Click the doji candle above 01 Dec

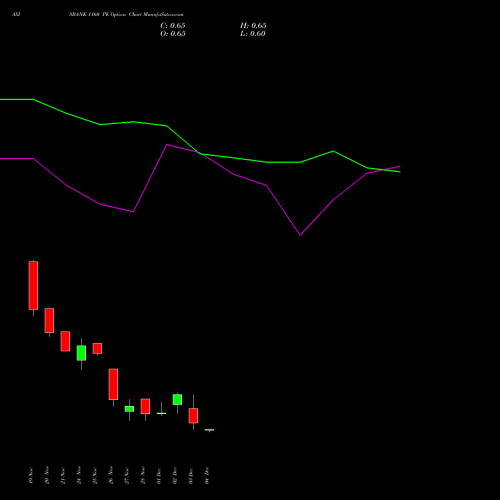pos(161,413)
